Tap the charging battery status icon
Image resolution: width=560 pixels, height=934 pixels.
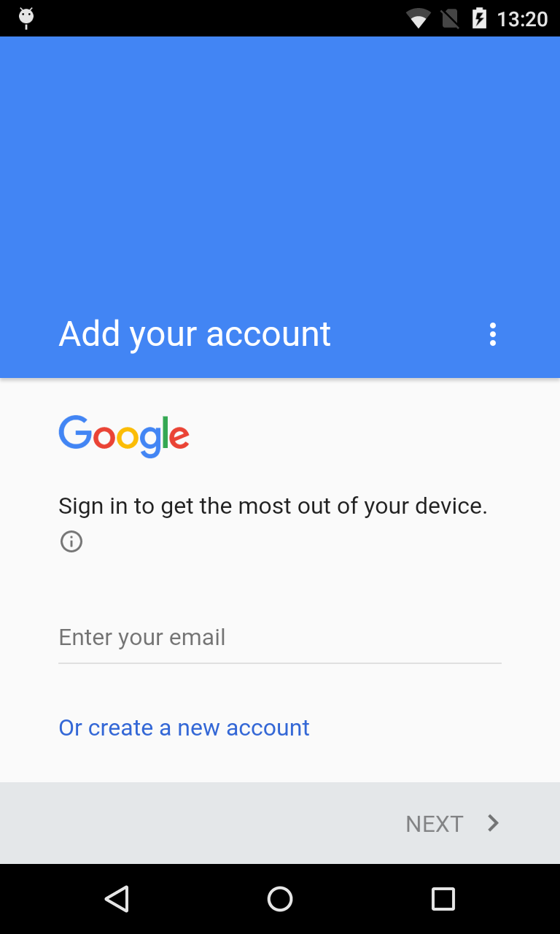coord(479,18)
